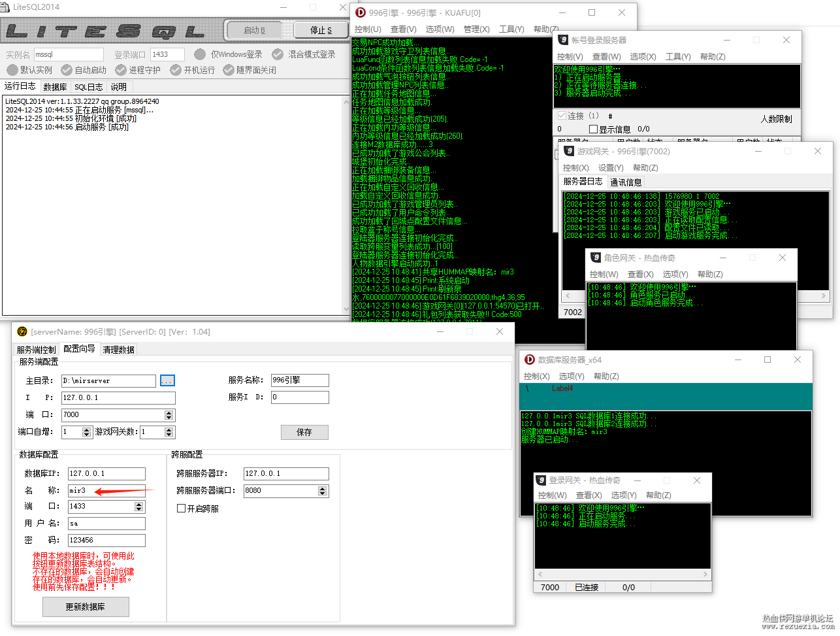Viewport: 840px width, 636px height.
Task: Open 控制(U) menu in 996引擎 KUAFU window
Action: [368, 29]
